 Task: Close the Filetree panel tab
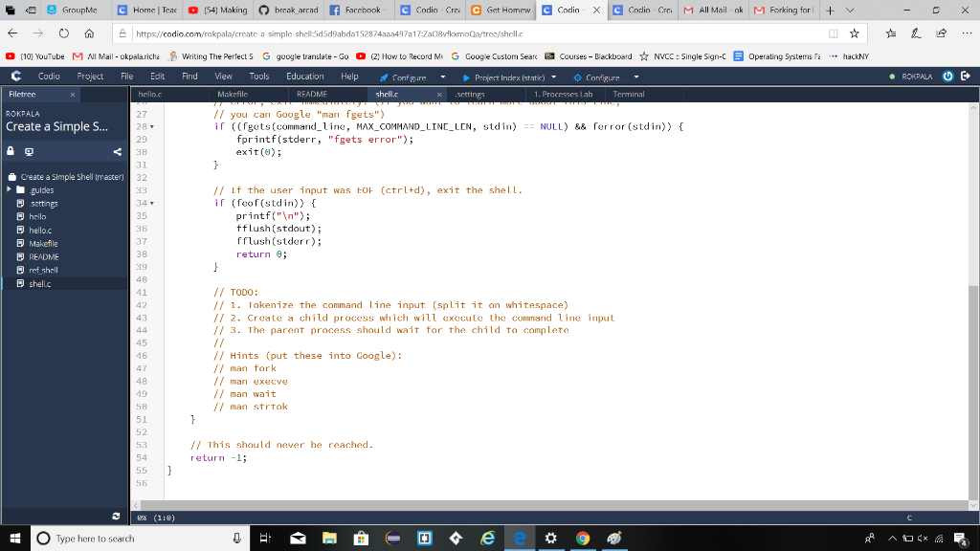[73, 95]
